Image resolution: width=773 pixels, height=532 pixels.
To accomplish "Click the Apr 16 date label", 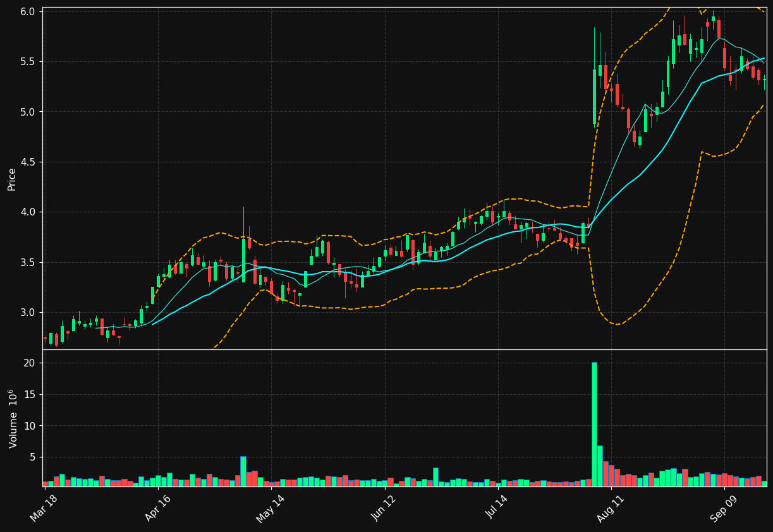I will pyautogui.click(x=158, y=508).
